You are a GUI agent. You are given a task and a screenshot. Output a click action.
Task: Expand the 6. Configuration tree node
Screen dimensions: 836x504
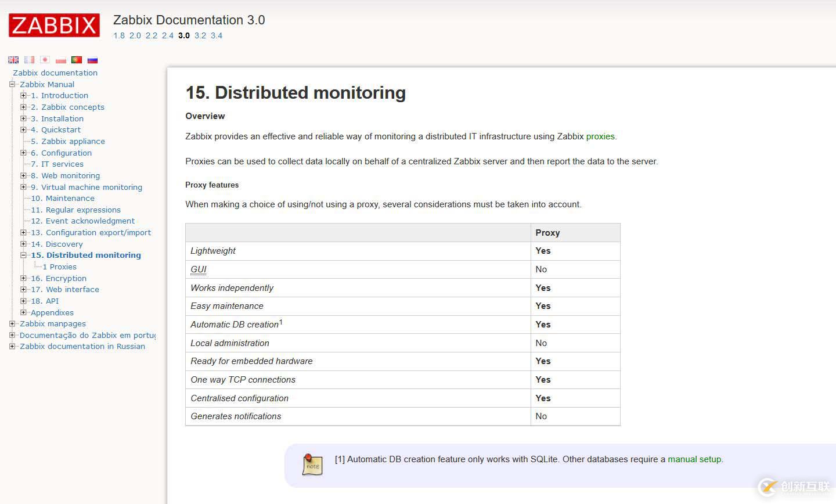[23, 153]
